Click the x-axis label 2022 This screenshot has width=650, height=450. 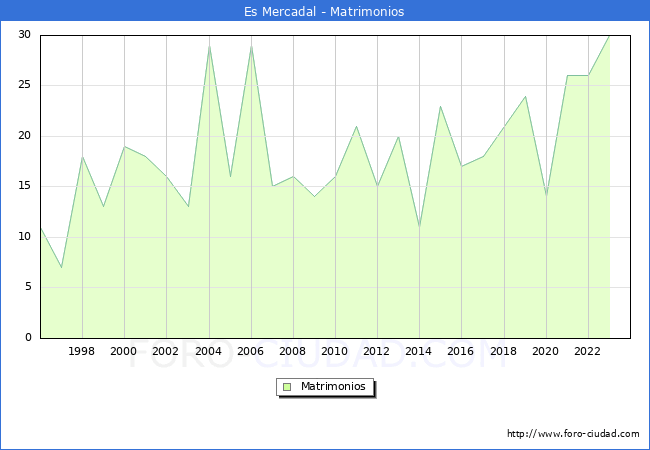pos(587,351)
